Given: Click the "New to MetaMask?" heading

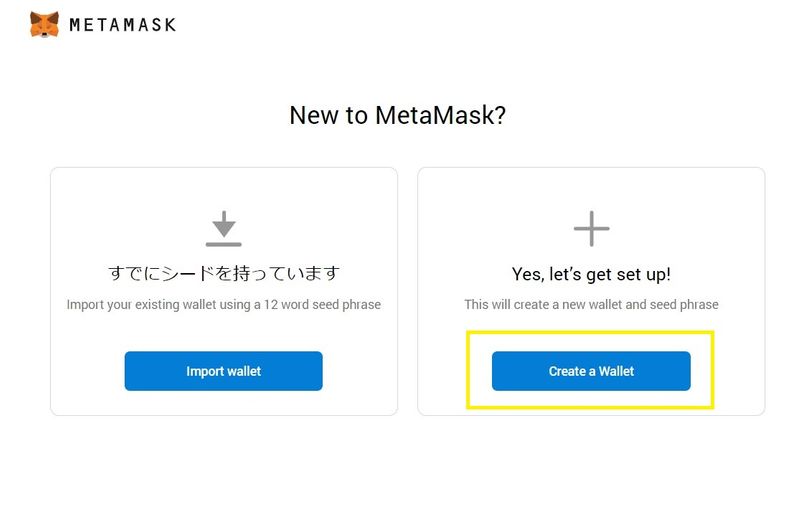Looking at the screenshot, I should tap(397, 115).
